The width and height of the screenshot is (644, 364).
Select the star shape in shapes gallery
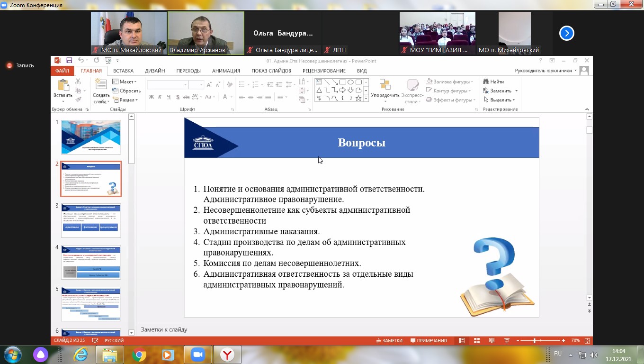coord(358,98)
